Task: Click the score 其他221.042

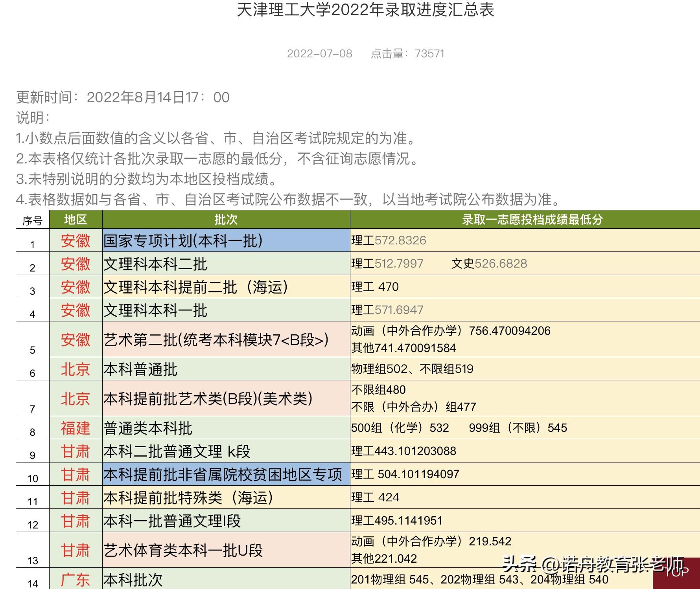Action: pyautogui.click(x=384, y=559)
